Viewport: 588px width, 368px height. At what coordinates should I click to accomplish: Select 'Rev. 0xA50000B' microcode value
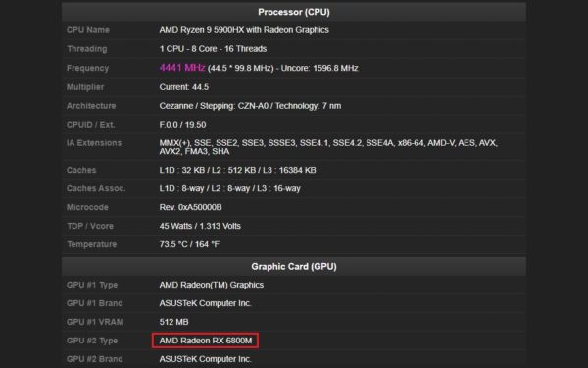click(190, 207)
